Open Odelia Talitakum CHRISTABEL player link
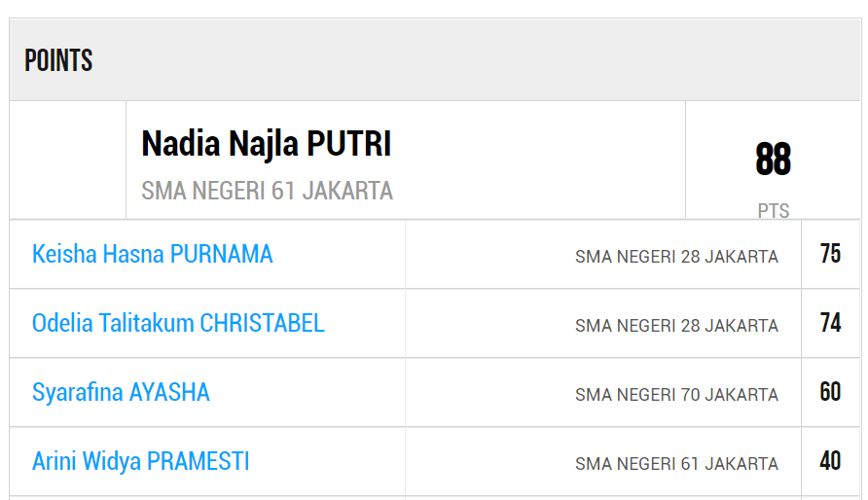Viewport: 868px width, 500px height. click(178, 324)
